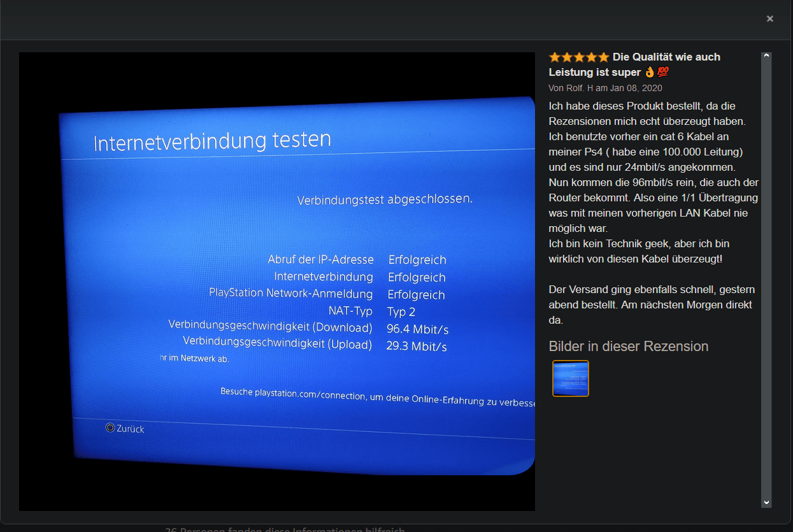Click the text 'Der Versand ging ebenfalls schnell, gestern'
The image size is (793, 532).
point(652,289)
